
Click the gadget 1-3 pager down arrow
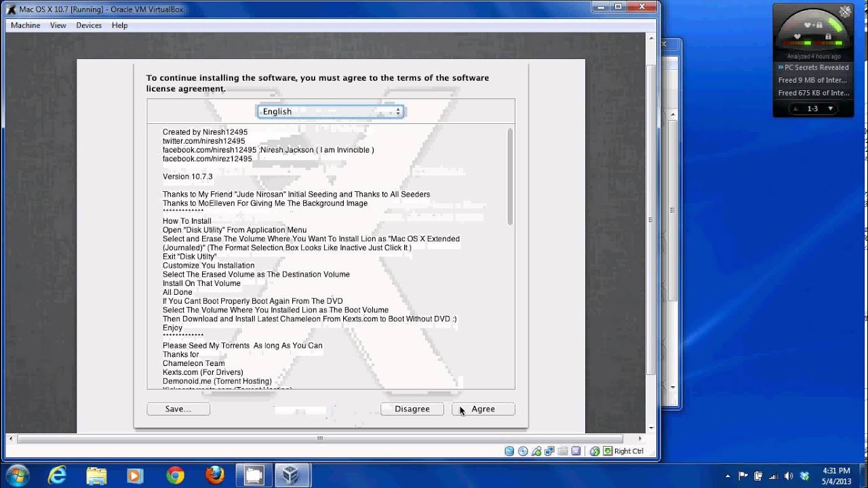click(x=830, y=108)
